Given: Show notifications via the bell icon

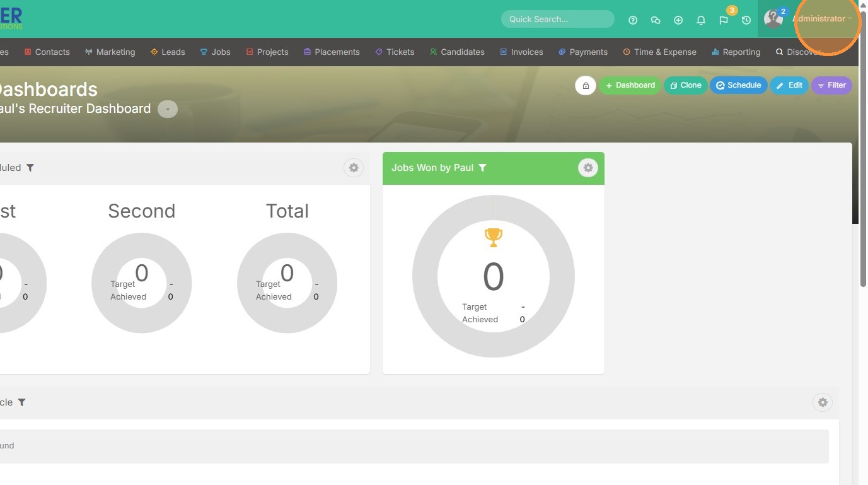Looking at the screenshot, I should (701, 20).
